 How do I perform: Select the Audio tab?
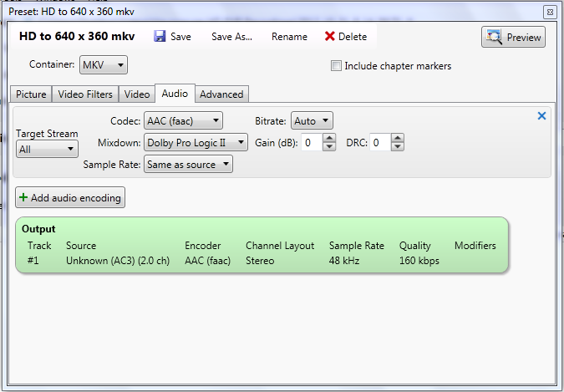pos(175,94)
